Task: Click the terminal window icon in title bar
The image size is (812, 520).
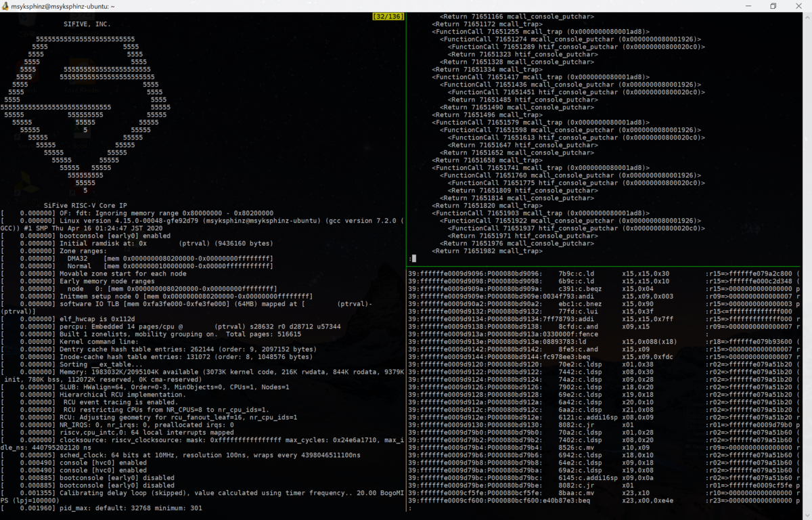Action: tap(6, 5)
